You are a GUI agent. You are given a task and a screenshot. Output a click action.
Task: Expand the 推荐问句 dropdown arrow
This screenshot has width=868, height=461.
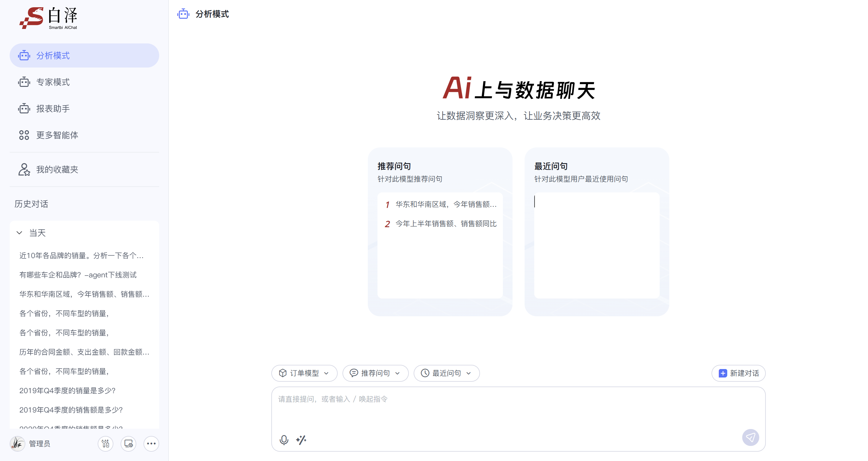coord(397,373)
